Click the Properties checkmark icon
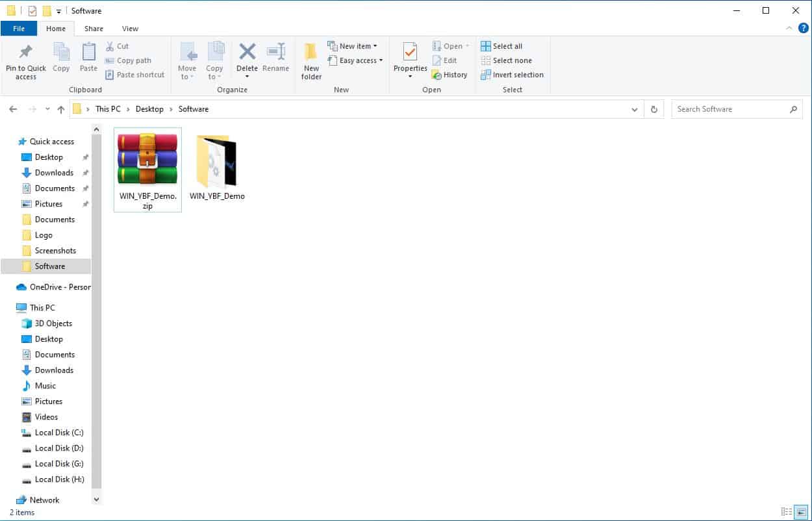 click(410, 51)
